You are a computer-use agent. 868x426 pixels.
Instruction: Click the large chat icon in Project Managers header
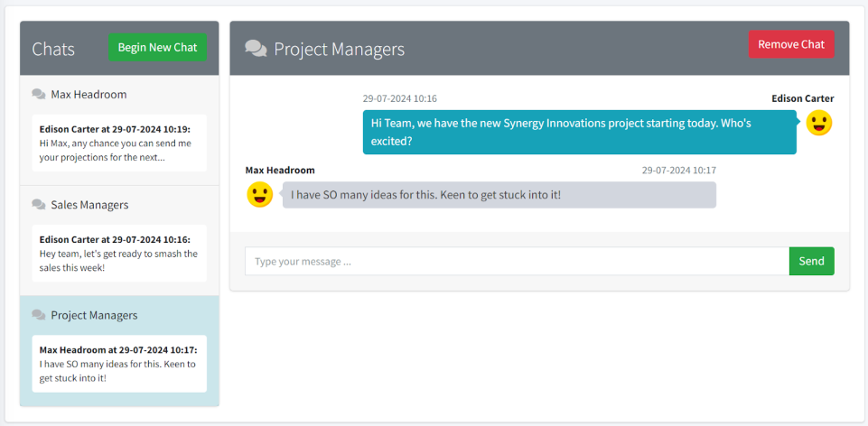tap(256, 49)
